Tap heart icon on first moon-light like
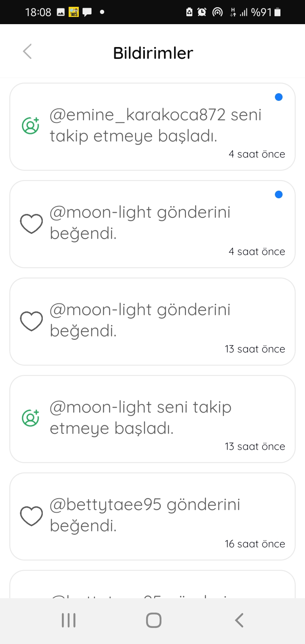 pos(32,223)
